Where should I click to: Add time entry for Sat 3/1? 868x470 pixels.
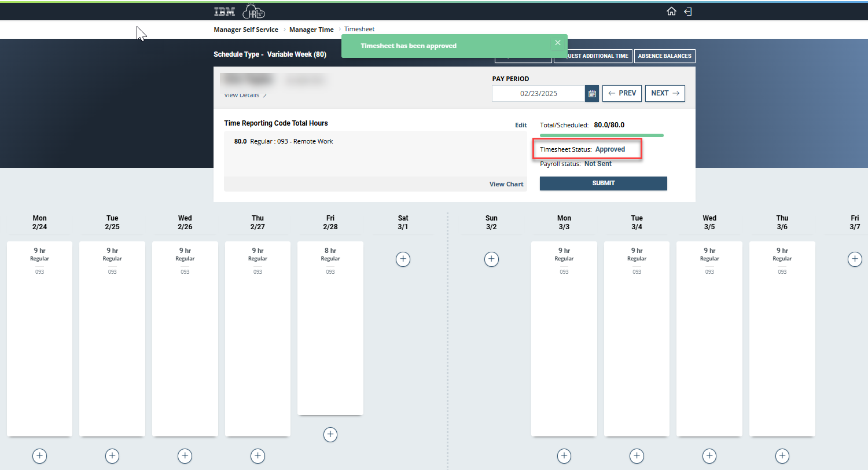point(403,259)
